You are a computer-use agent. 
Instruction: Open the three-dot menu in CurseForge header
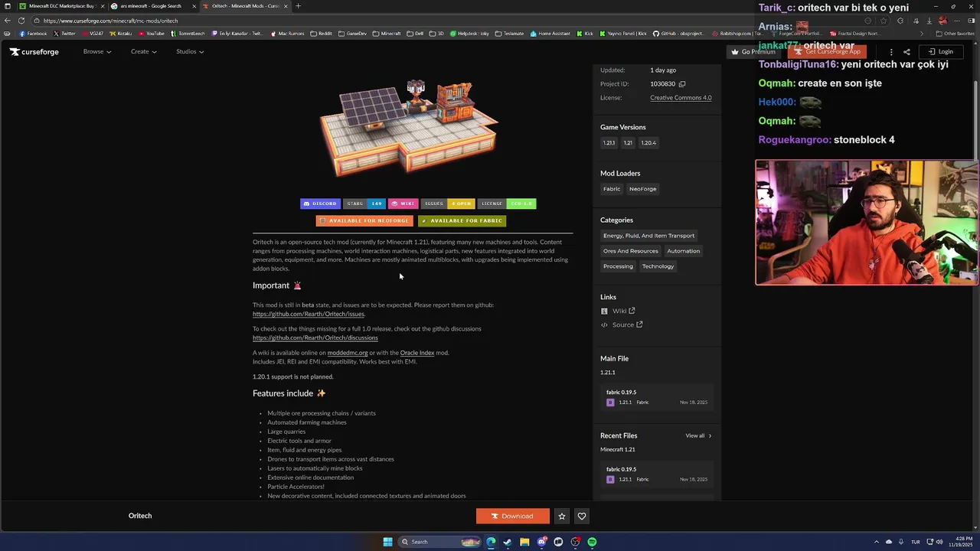pos(891,52)
